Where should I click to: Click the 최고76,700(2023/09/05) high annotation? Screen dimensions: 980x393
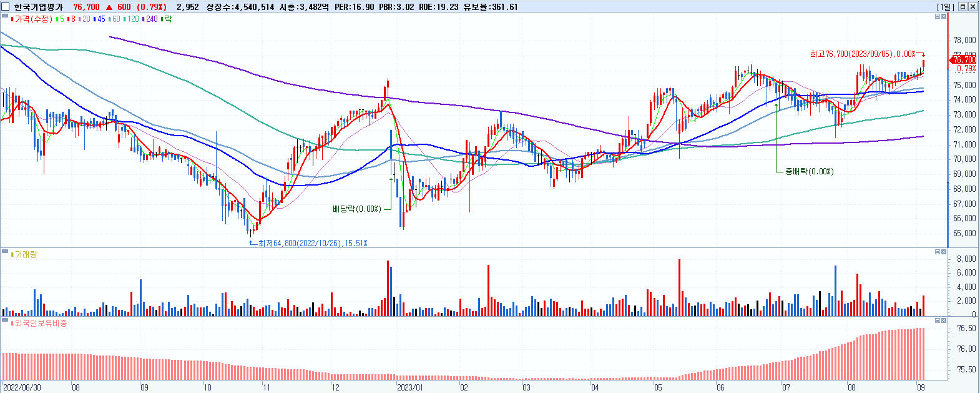tap(863, 54)
